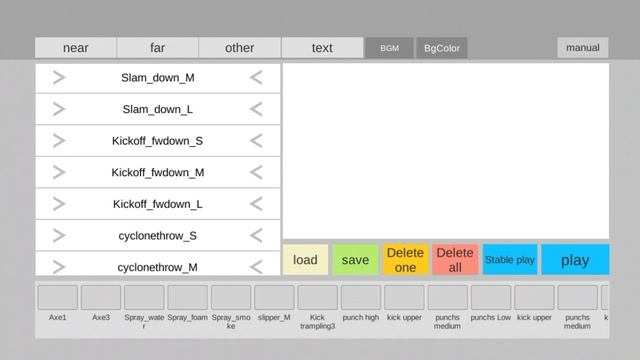Click the Delete one button

point(405,260)
